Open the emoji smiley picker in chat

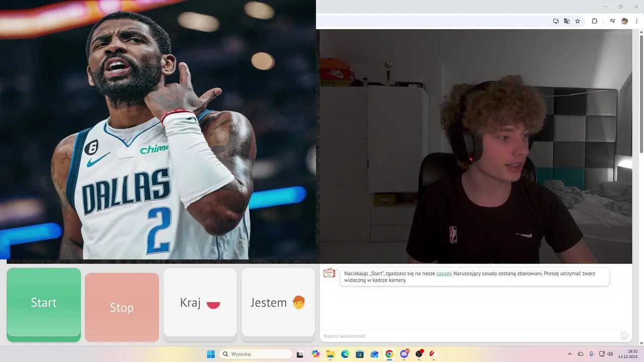pos(624,336)
